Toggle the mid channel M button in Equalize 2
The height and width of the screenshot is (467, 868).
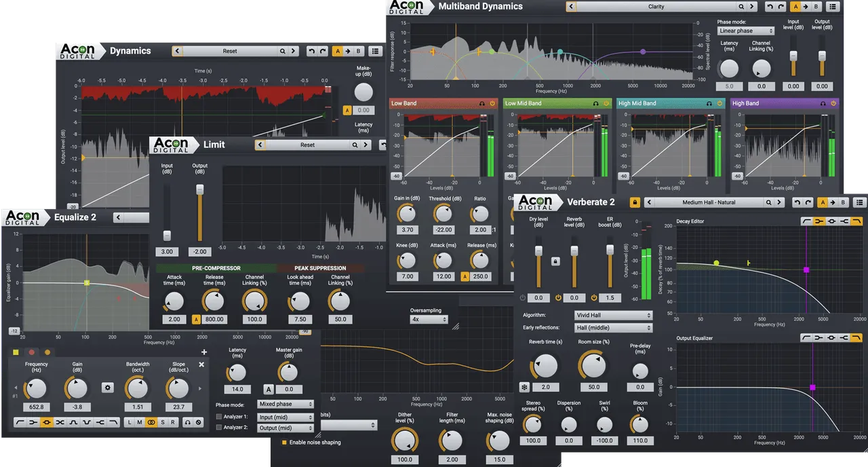(140, 422)
